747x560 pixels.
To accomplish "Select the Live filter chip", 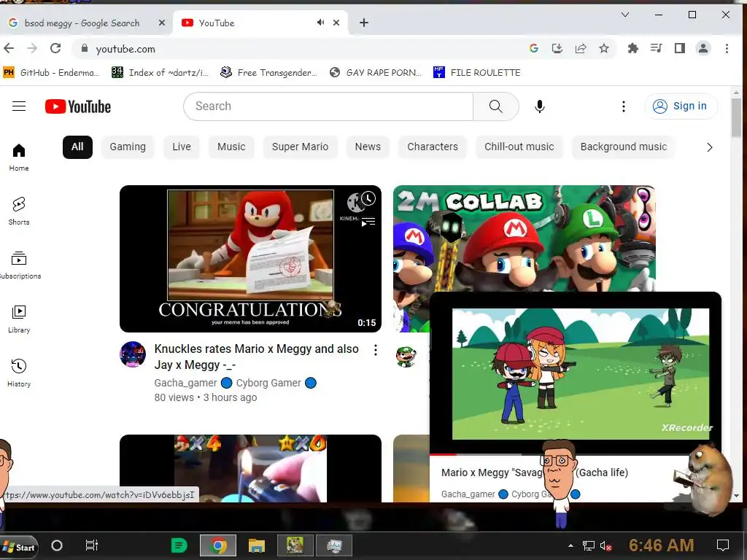I will tap(182, 147).
